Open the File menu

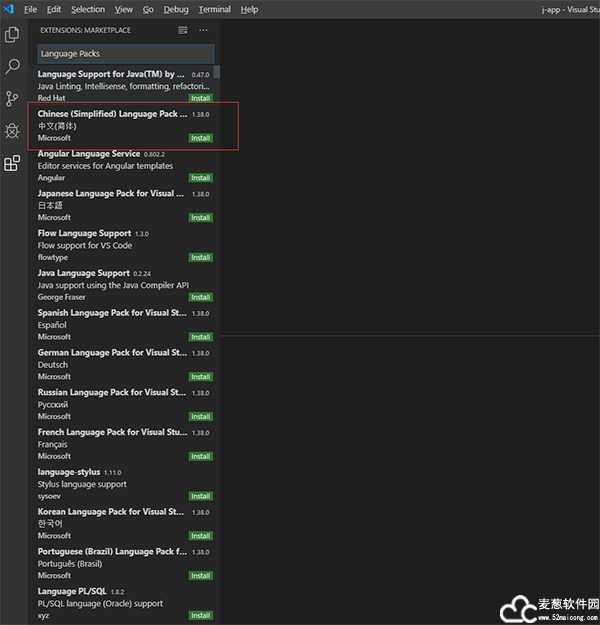pos(30,9)
